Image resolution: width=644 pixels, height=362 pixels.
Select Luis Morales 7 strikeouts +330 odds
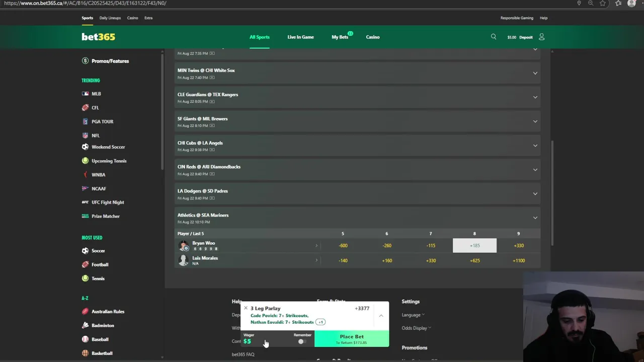click(431, 260)
